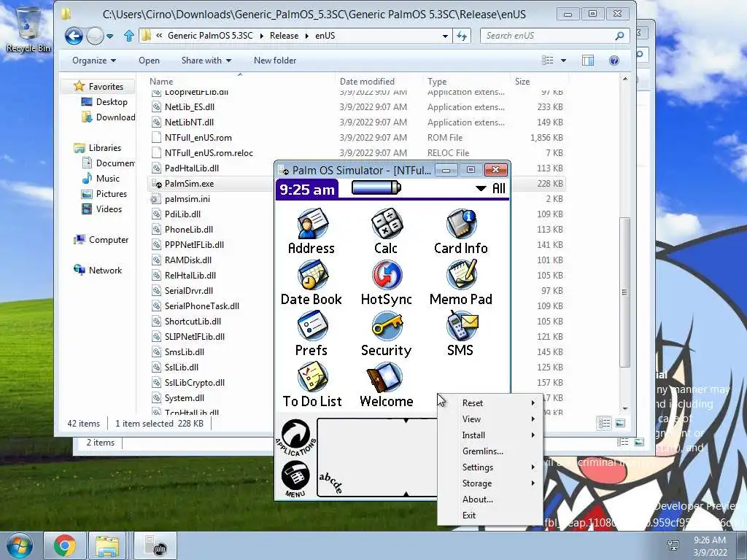Screen dimensions: 747x560
Task: Open the Install submenu
Action: coord(490,435)
